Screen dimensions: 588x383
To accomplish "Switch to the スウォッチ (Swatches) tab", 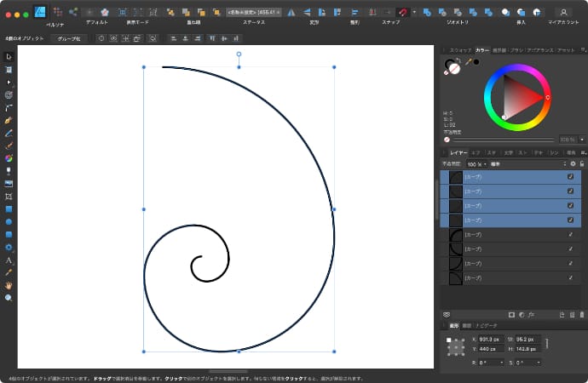I will click(x=459, y=50).
